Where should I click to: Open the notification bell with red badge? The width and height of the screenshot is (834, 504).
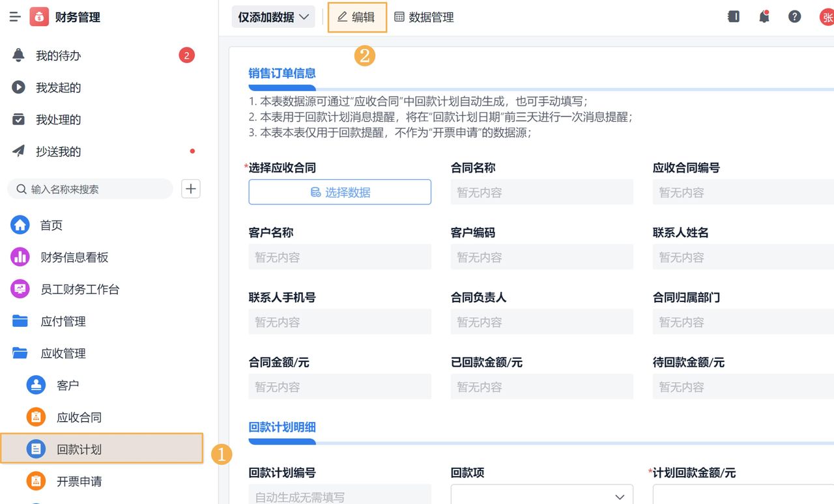tap(764, 16)
